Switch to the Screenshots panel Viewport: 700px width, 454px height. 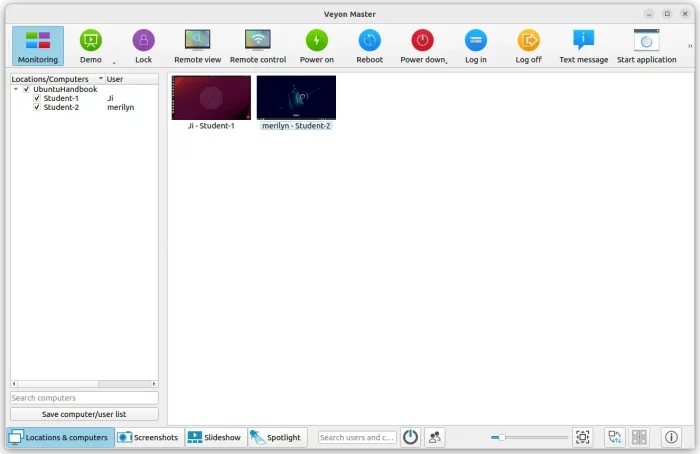(x=148, y=437)
